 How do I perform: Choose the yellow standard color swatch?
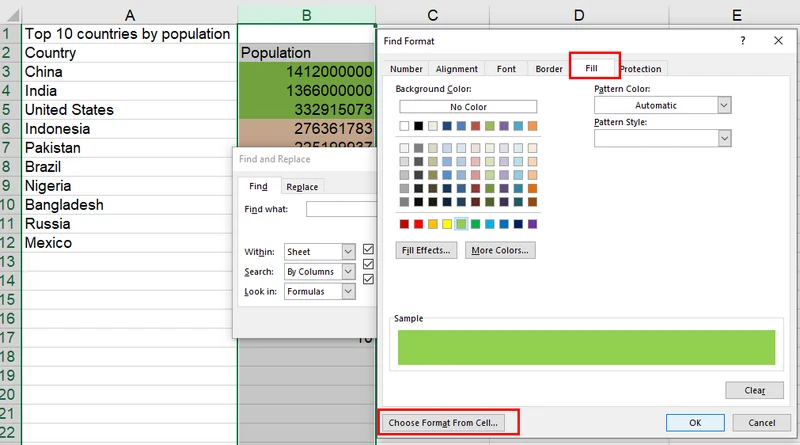click(447, 224)
